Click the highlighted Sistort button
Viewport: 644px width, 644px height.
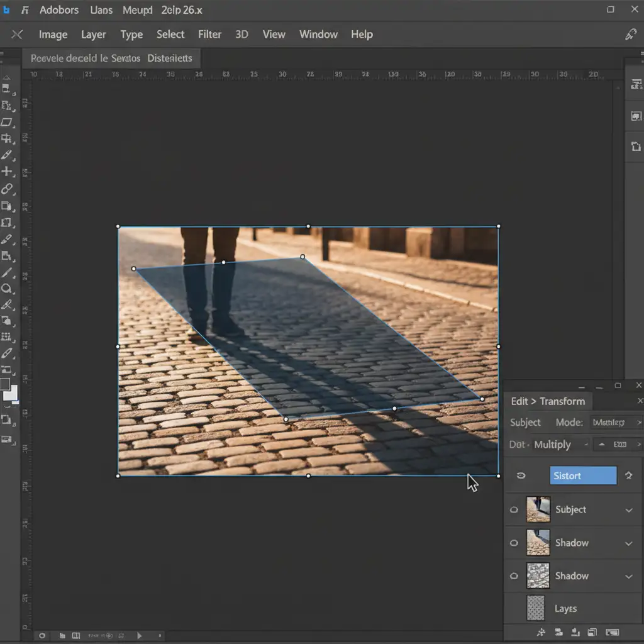click(583, 475)
